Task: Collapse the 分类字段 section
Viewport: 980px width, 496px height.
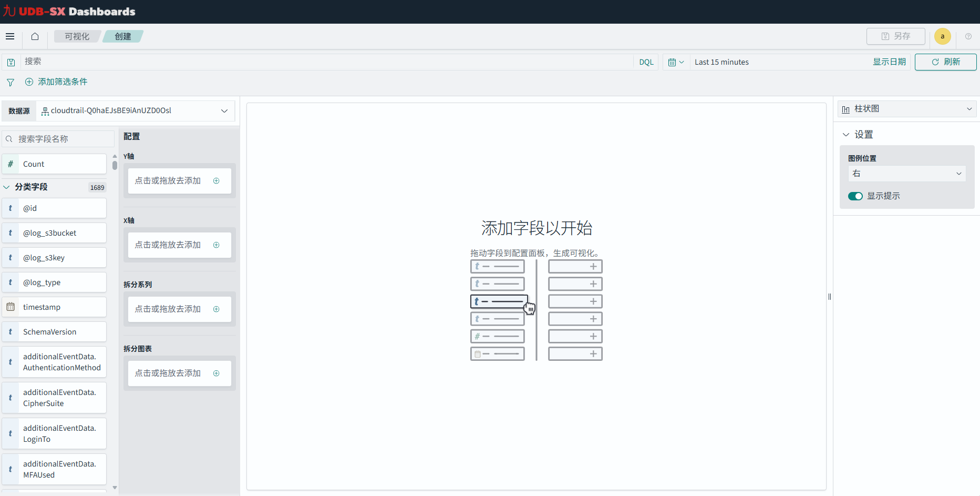Action: tap(7, 187)
